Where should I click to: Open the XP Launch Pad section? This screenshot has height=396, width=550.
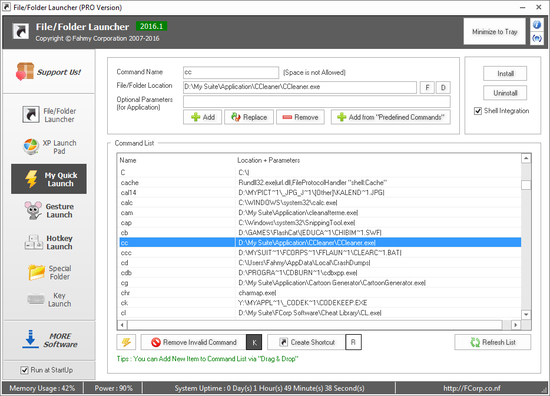49,147
